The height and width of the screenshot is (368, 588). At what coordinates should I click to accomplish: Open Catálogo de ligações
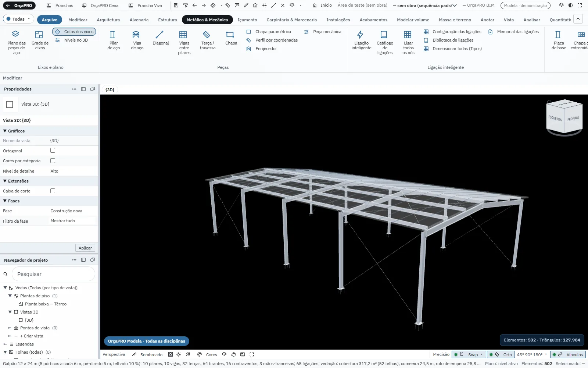(385, 43)
